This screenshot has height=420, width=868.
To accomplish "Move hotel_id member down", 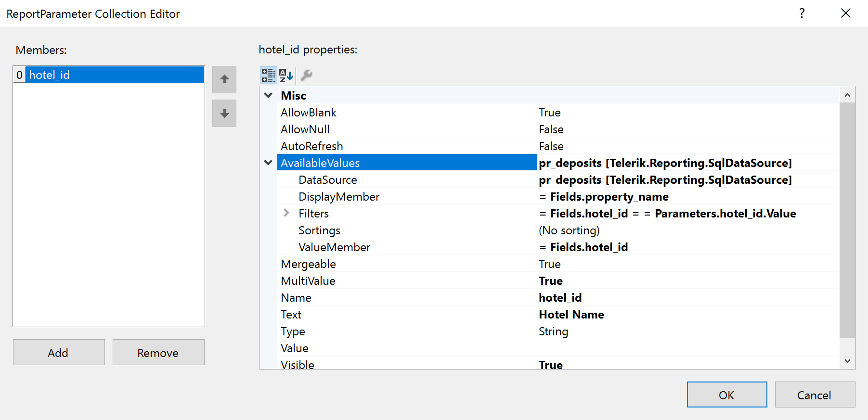I will (224, 114).
